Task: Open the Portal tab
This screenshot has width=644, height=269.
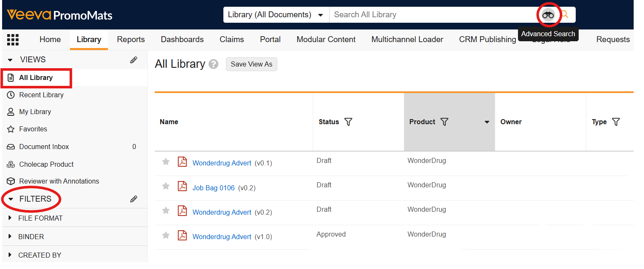Action: [x=270, y=40]
